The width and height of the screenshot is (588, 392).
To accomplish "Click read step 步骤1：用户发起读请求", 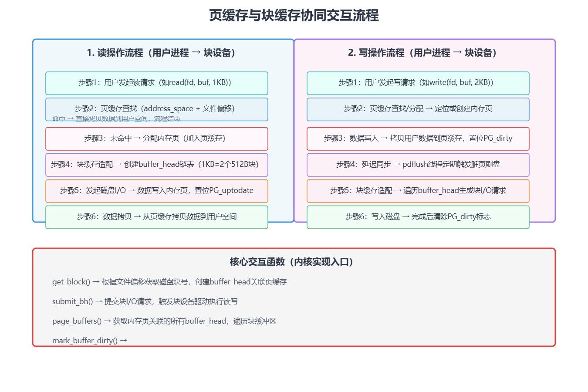I will point(157,83).
